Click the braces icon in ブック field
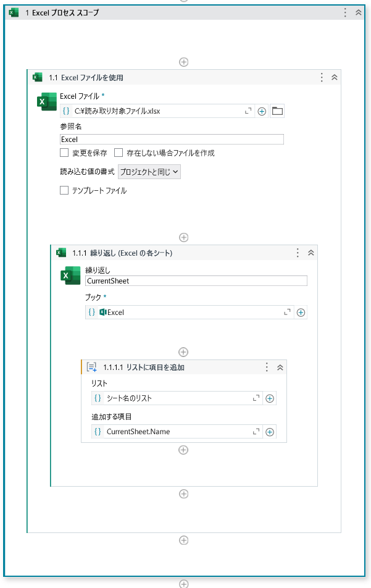Viewport: 371px width, 588px height. coord(92,313)
